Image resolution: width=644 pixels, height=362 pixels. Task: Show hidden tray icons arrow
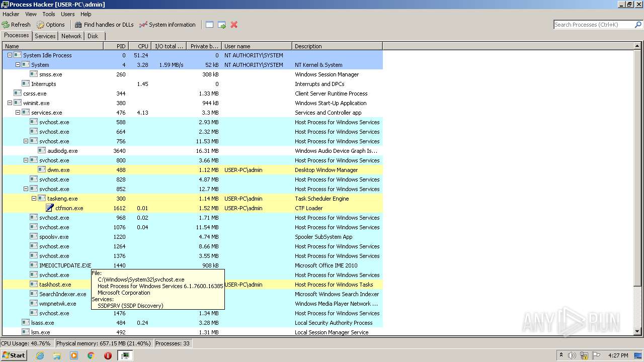pyautogui.click(x=561, y=355)
